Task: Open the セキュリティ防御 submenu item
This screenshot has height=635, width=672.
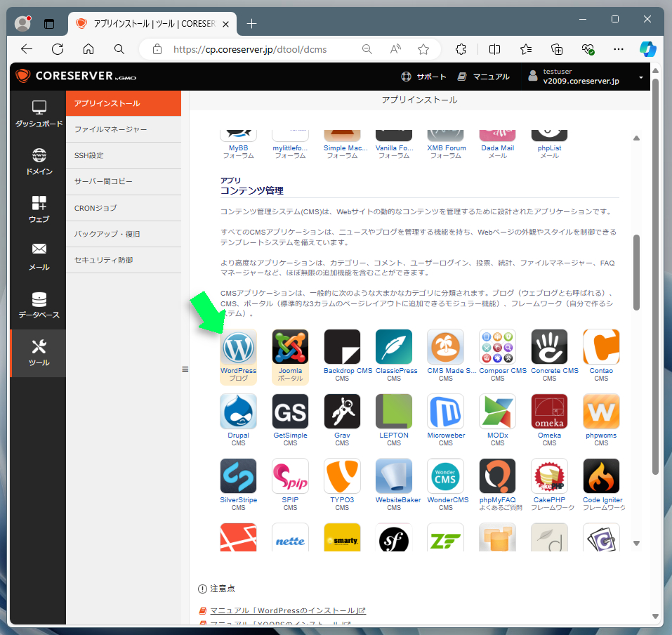Action: [124, 260]
